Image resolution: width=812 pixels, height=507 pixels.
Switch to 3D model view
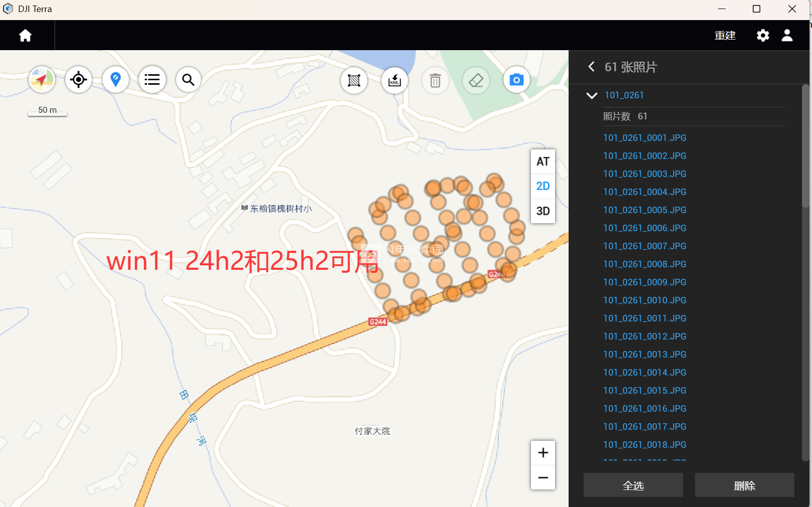(x=543, y=211)
